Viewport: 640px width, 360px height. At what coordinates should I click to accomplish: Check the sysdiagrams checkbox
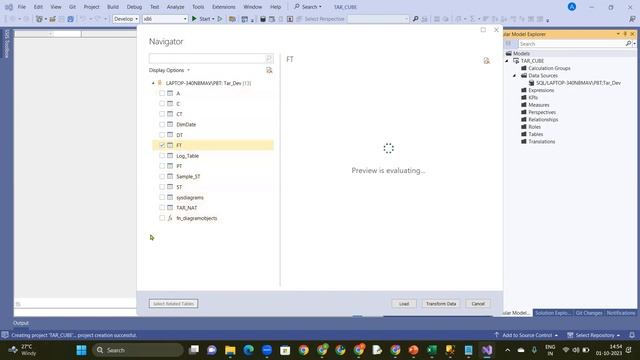162,197
